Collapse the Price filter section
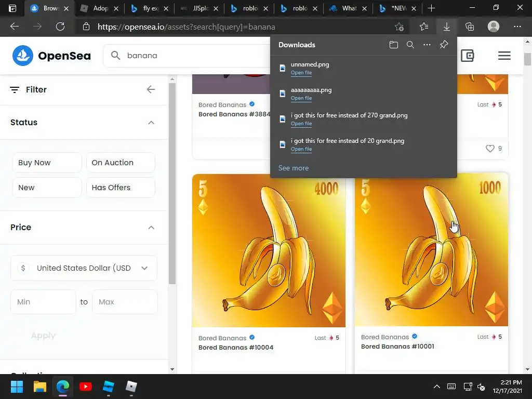The image size is (532, 399). tap(151, 228)
